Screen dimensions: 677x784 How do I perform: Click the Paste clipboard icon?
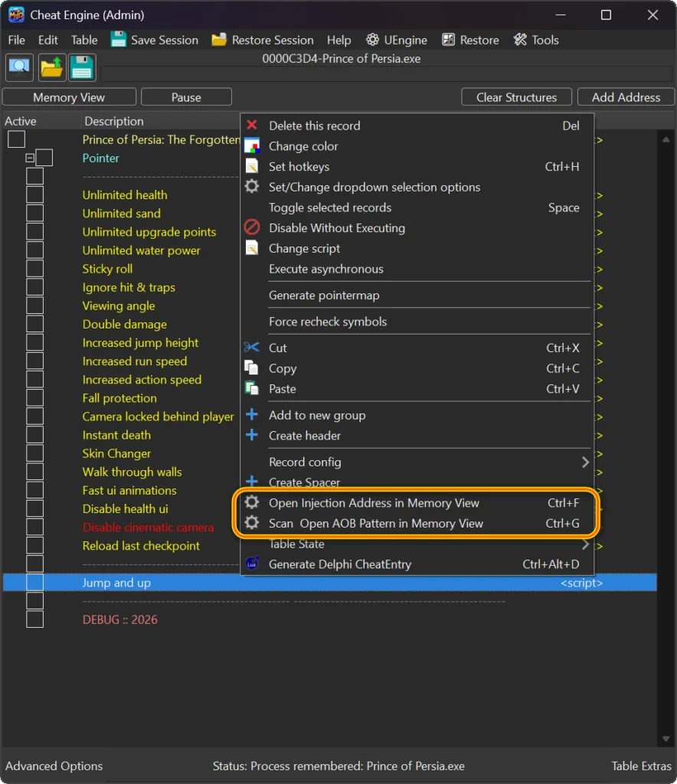251,388
